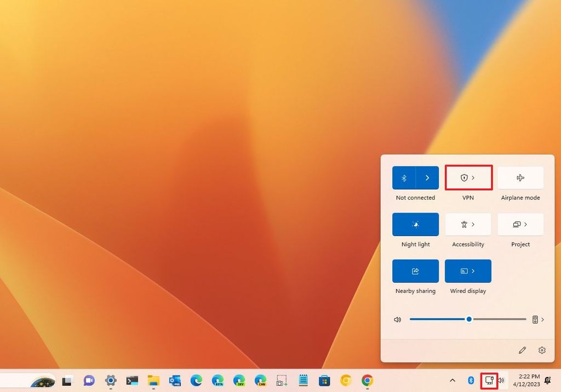
Task: Turn off Night light
Action: (x=415, y=224)
